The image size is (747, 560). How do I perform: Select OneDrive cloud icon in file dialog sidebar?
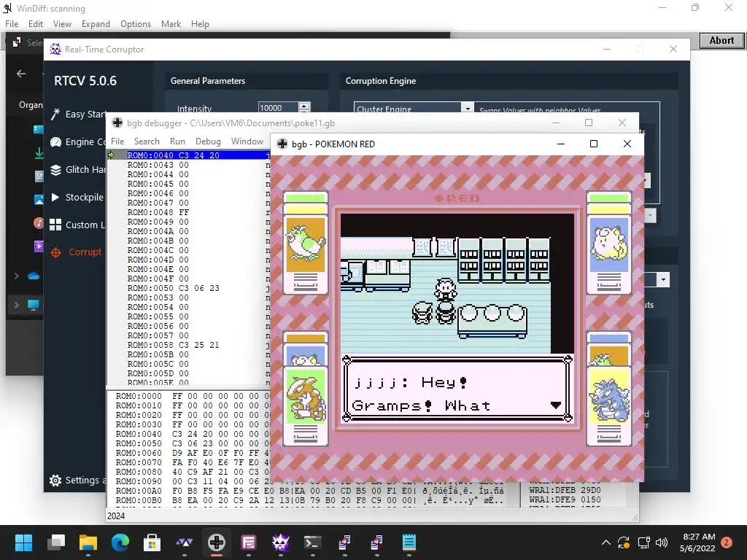pos(34,276)
